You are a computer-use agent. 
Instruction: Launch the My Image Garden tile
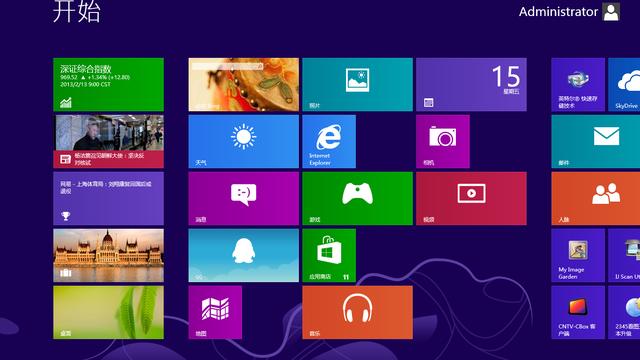point(578,255)
